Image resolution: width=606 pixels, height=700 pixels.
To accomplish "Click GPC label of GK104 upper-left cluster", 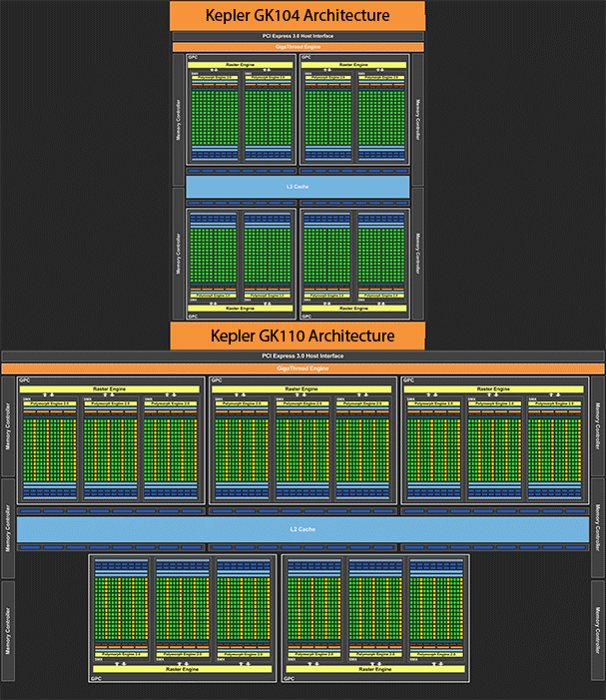I will [193, 57].
